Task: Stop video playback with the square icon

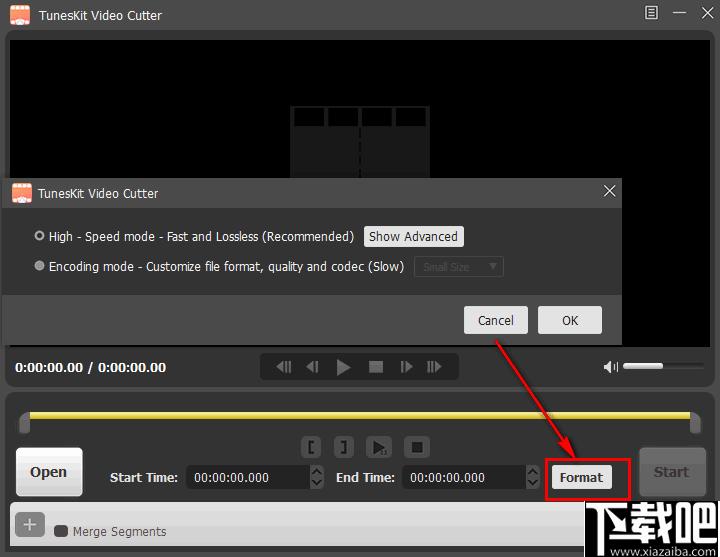Action: coord(376,367)
